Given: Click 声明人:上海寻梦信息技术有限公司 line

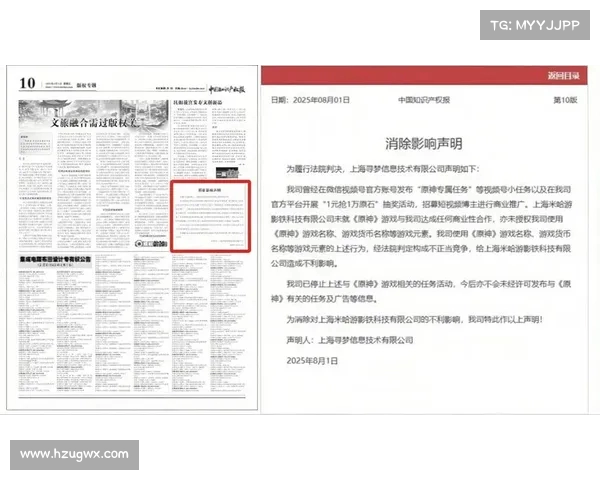Looking at the screenshot, I should pos(350,340).
